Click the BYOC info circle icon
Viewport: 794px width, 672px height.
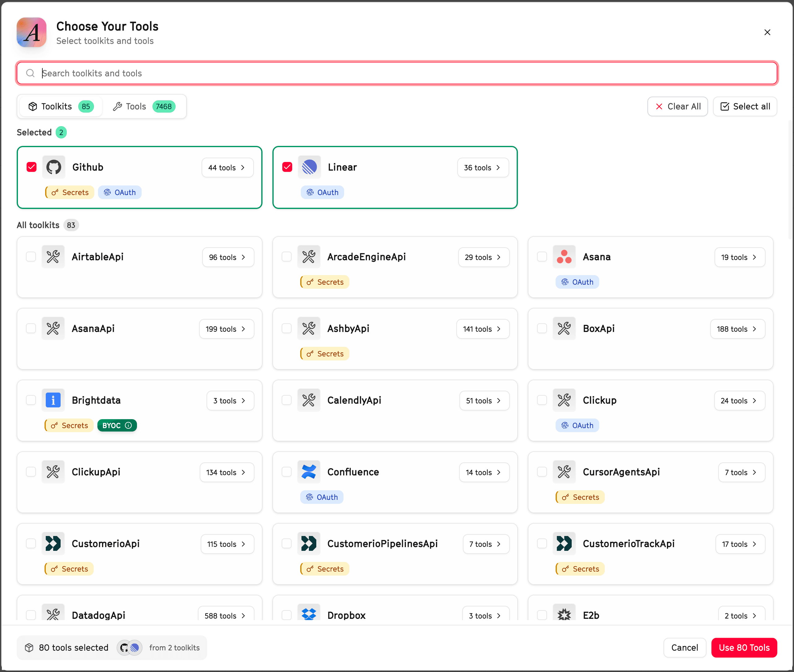pos(129,425)
